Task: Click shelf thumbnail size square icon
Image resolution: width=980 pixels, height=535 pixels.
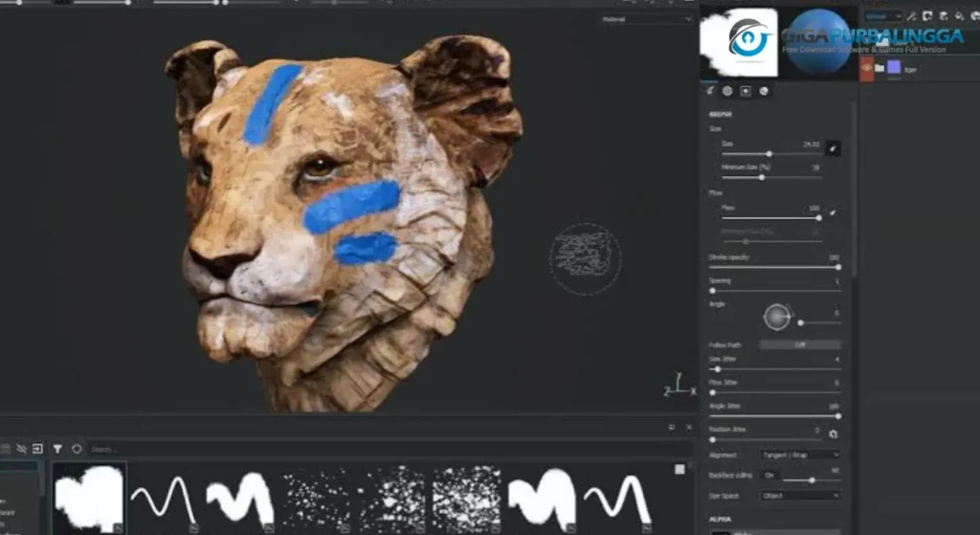Action: (x=679, y=469)
